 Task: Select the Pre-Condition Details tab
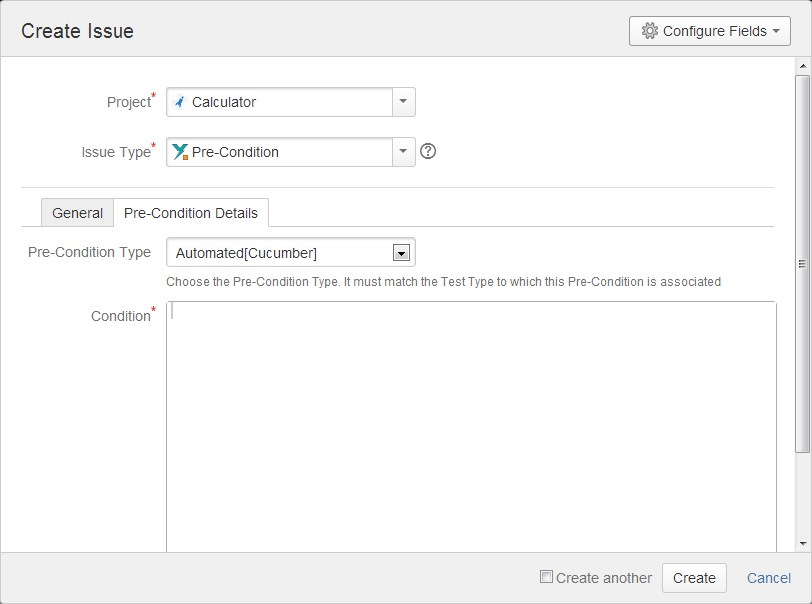(x=191, y=213)
